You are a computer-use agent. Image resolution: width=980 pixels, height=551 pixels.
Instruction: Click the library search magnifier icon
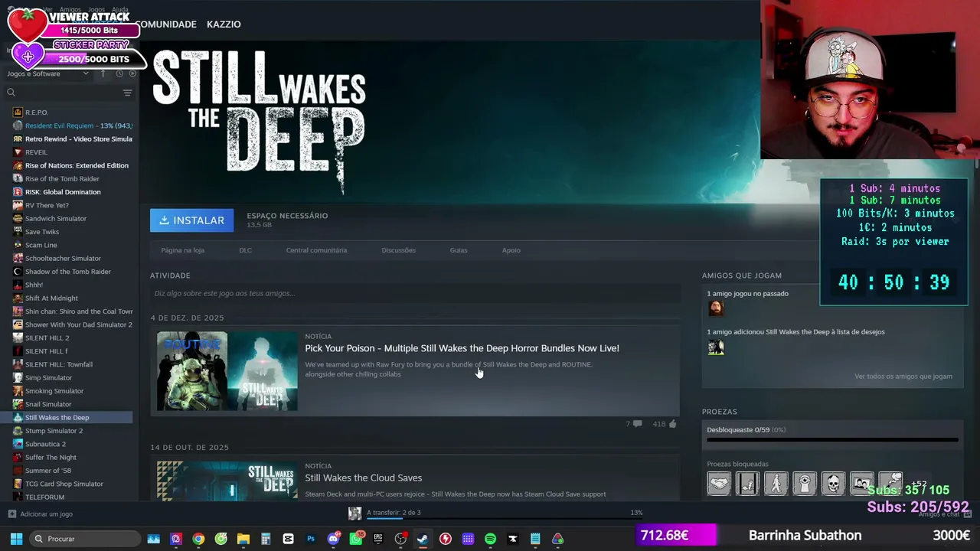[x=11, y=93]
